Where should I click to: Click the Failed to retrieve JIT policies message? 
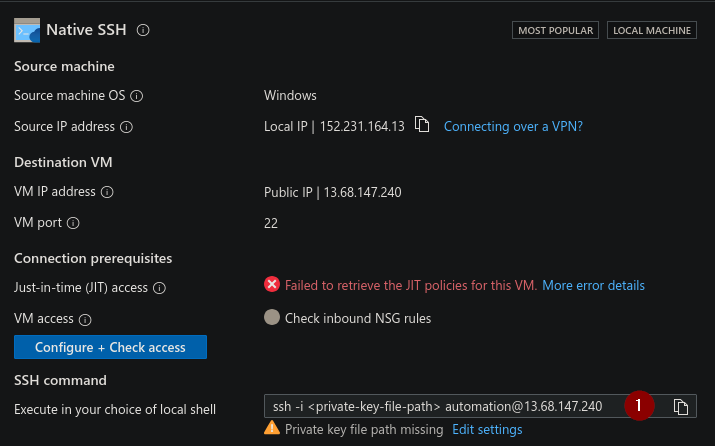click(x=411, y=285)
